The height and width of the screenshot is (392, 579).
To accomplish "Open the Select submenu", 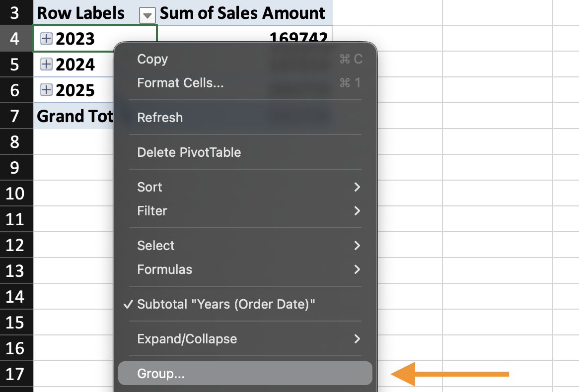I will point(156,246).
